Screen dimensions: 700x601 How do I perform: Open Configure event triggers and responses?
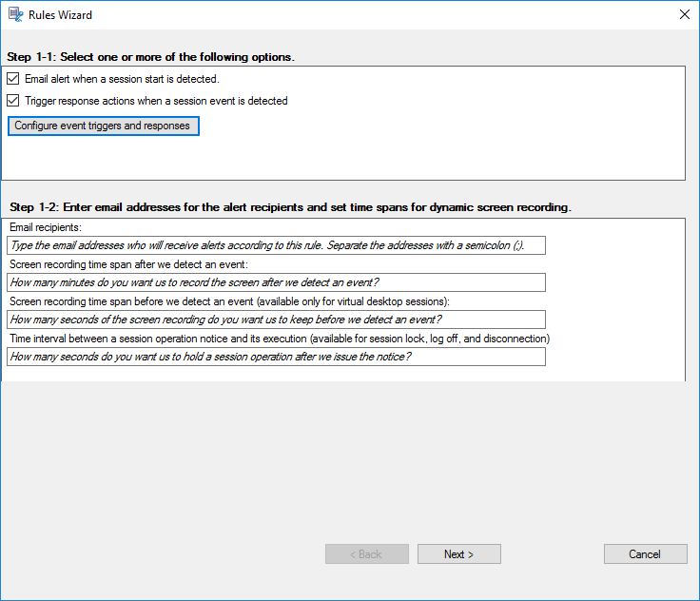[103, 126]
